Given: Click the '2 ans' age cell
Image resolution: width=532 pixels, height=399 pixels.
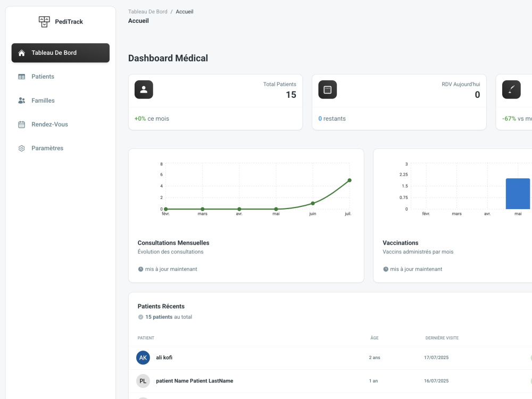Looking at the screenshot, I should pyautogui.click(x=375, y=358).
